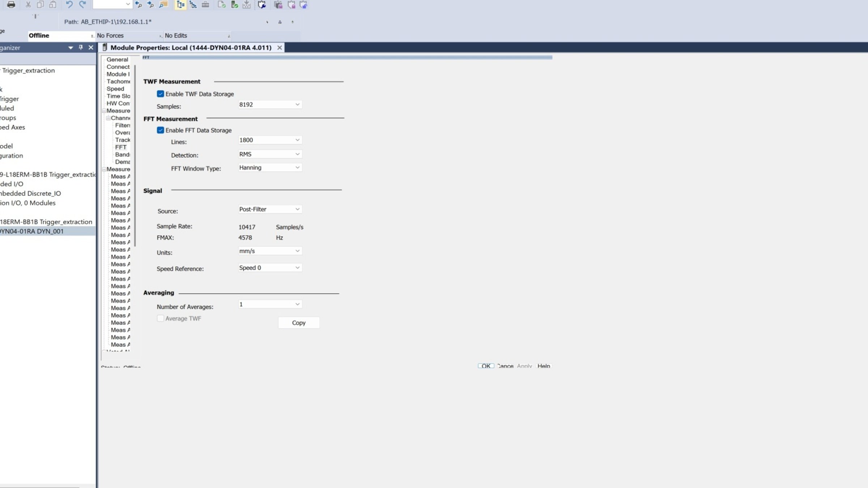Open the empty toolbar search combo box
The height and width of the screenshot is (488, 868).
click(112, 4)
